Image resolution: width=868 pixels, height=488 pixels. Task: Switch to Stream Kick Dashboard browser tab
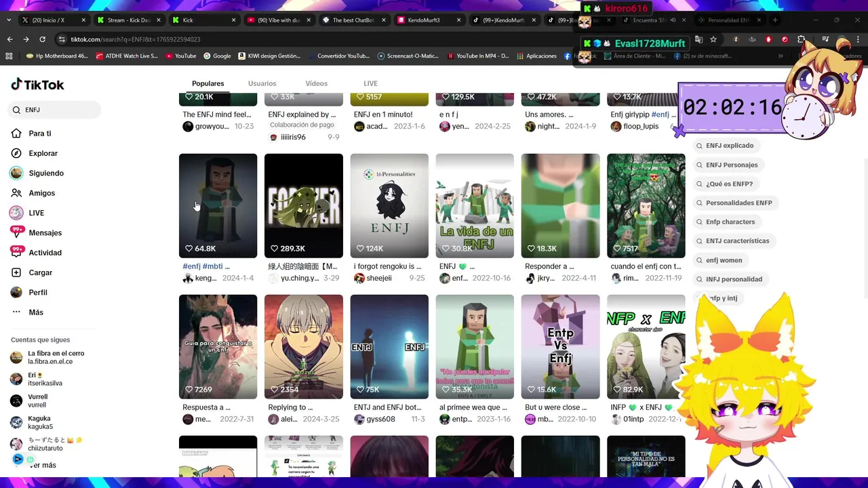point(129,20)
